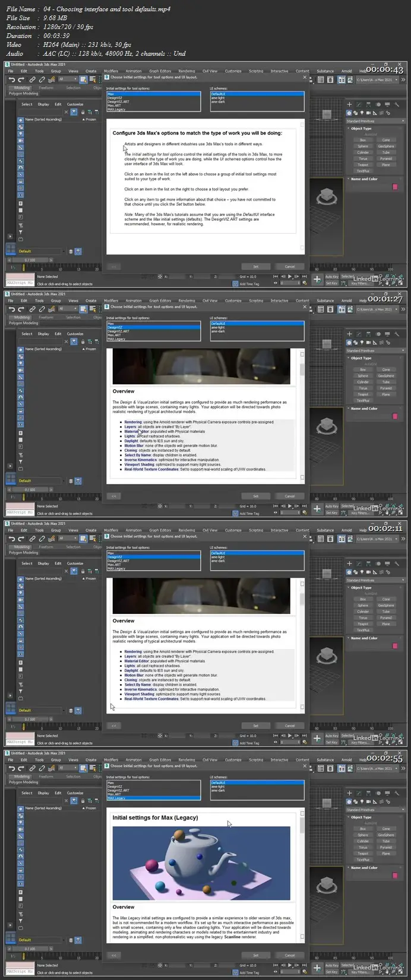The image size is (411, 980).
Task: Open the Default layer dropdown in the 00:02:11 frame
Action: [x=42, y=710]
